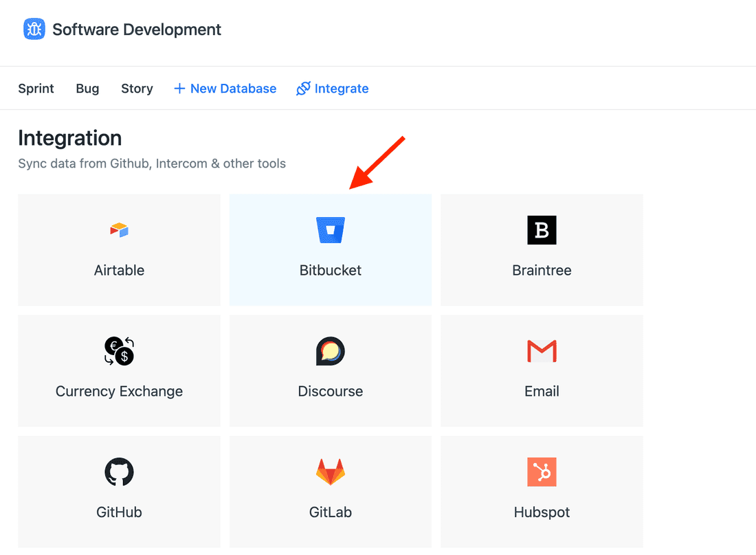Image resolution: width=756 pixels, height=555 pixels.
Task: Click the Airtable logo icon
Action: [x=119, y=230]
